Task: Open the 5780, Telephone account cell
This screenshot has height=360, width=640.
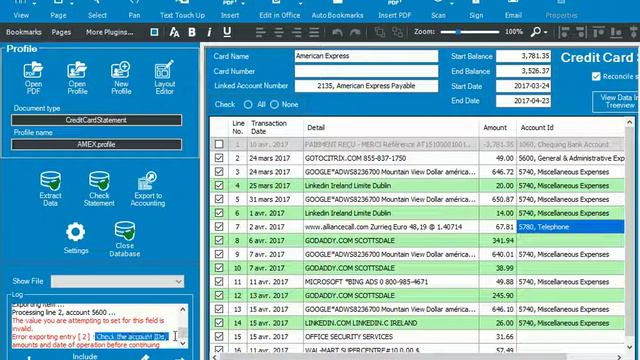Action: click(x=570, y=227)
